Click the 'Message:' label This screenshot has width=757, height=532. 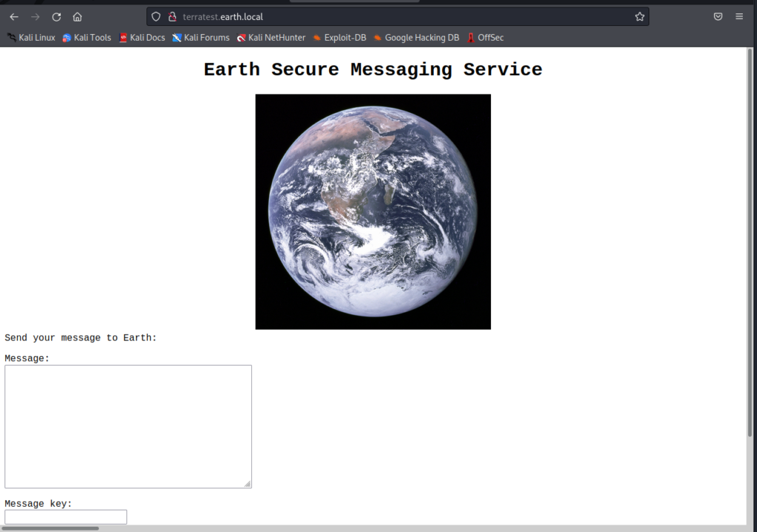(27, 358)
